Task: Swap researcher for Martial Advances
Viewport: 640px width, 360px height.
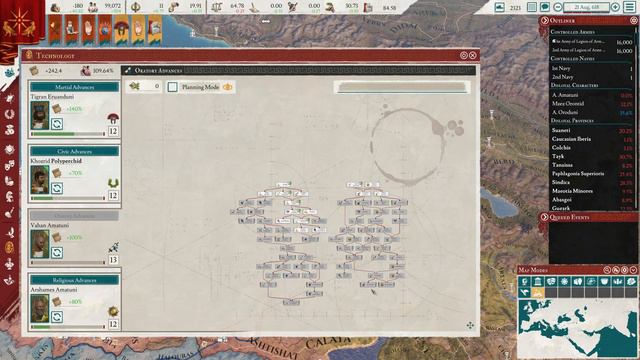Action: [x=57, y=124]
